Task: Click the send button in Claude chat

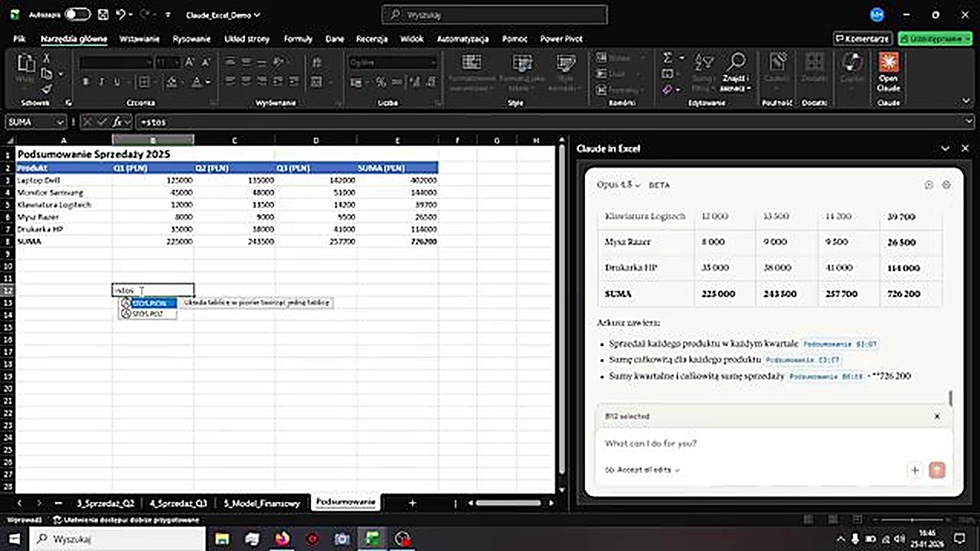Action: [x=936, y=470]
